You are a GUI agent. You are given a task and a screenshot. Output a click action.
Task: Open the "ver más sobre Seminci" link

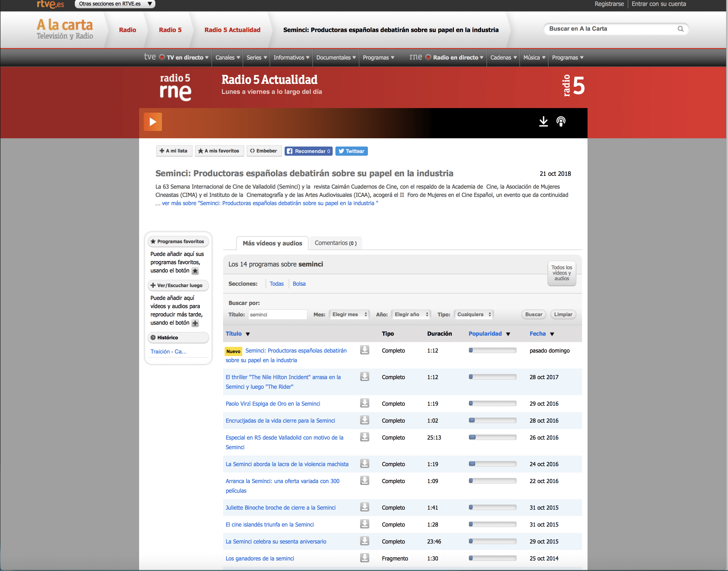pyautogui.click(x=270, y=203)
